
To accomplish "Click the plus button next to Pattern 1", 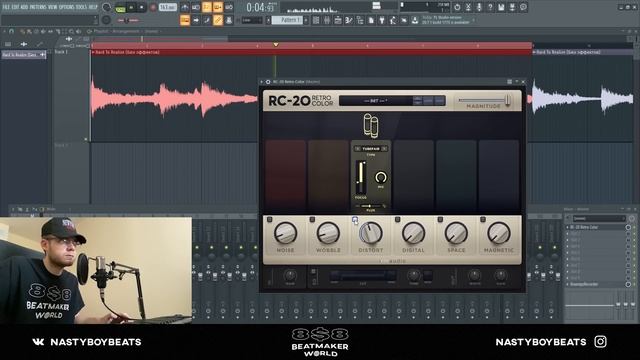I will point(306,20).
